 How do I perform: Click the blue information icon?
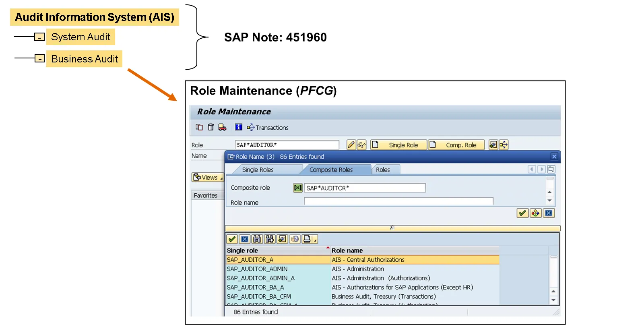point(239,127)
